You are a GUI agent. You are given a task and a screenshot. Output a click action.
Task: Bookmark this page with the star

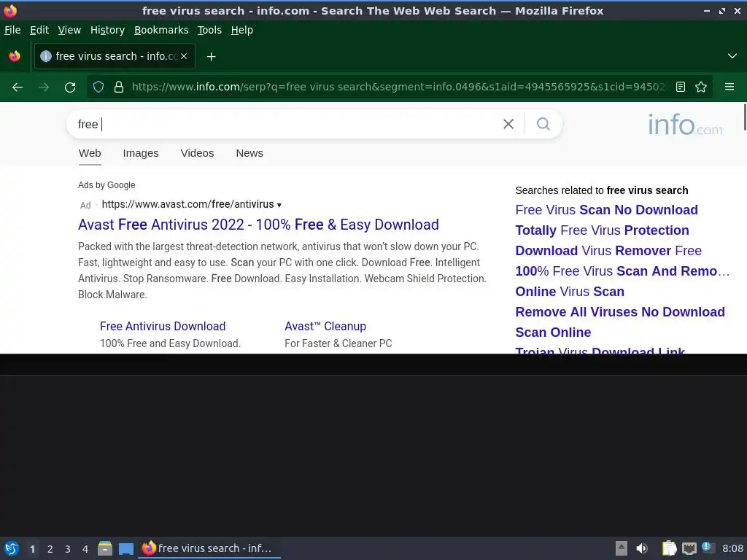click(x=701, y=87)
